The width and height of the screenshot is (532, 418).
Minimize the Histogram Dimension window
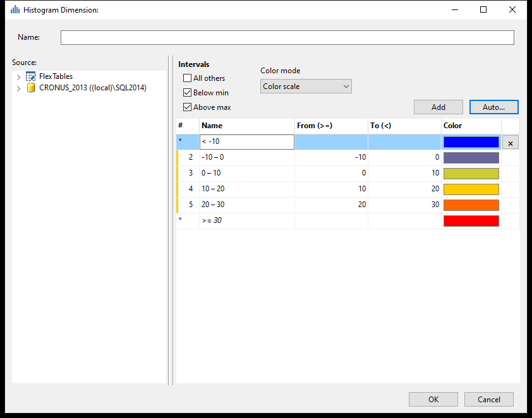coord(455,10)
